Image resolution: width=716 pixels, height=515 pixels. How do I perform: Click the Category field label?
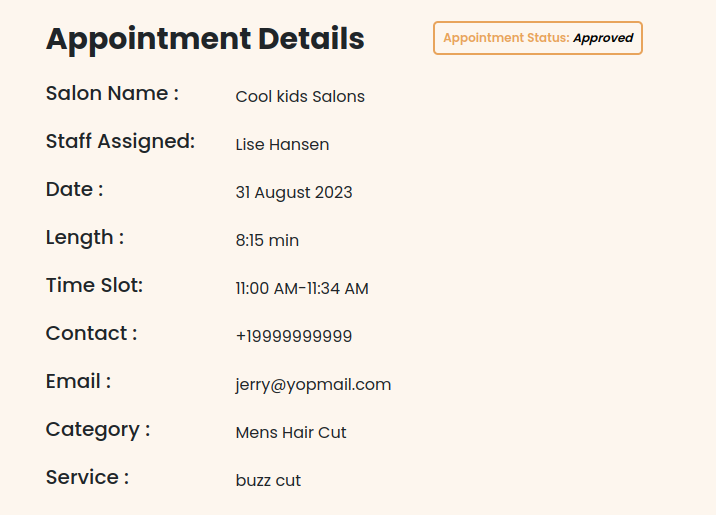click(x=98, y=430)
